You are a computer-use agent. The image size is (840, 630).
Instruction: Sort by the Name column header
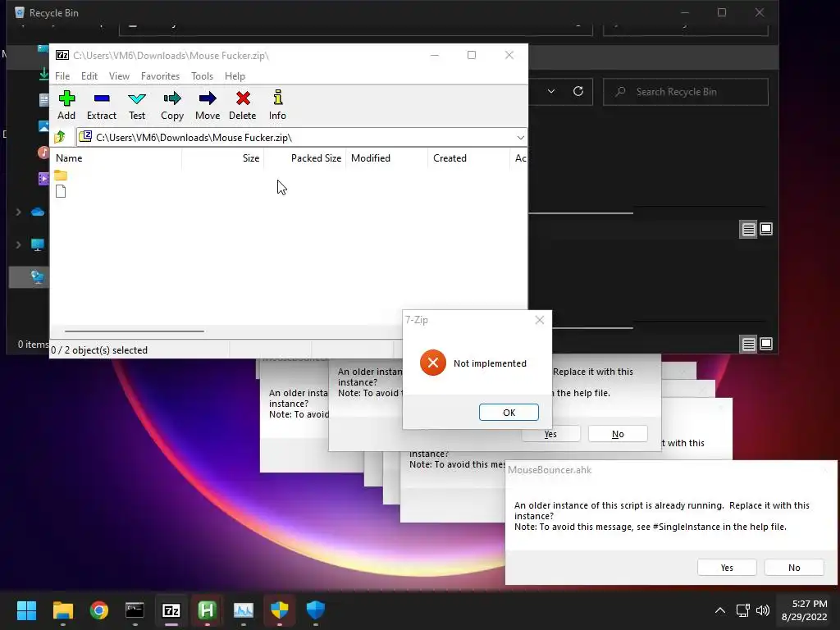click(116, 158)
